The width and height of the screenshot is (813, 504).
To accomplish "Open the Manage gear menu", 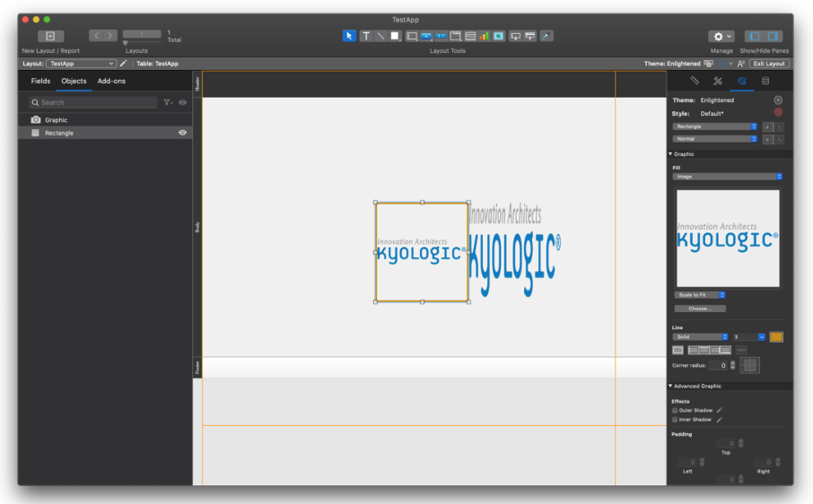I will point(721,36).
